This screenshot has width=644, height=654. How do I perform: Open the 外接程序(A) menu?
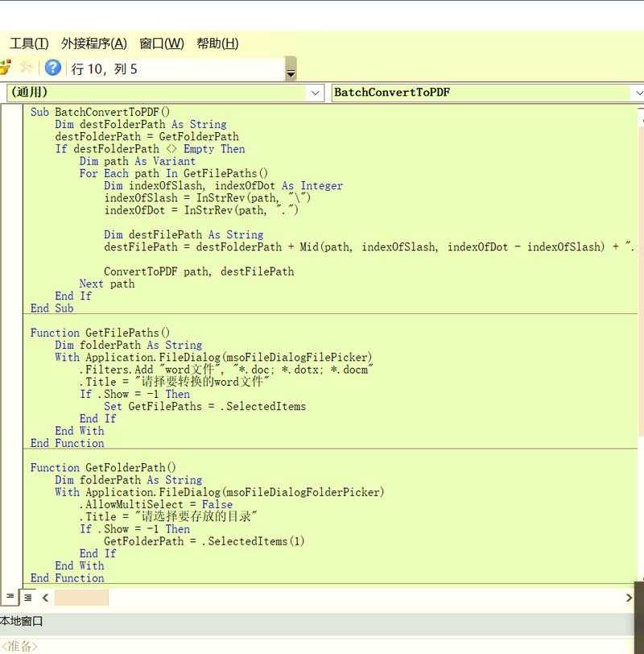click(x=94, y=43)
